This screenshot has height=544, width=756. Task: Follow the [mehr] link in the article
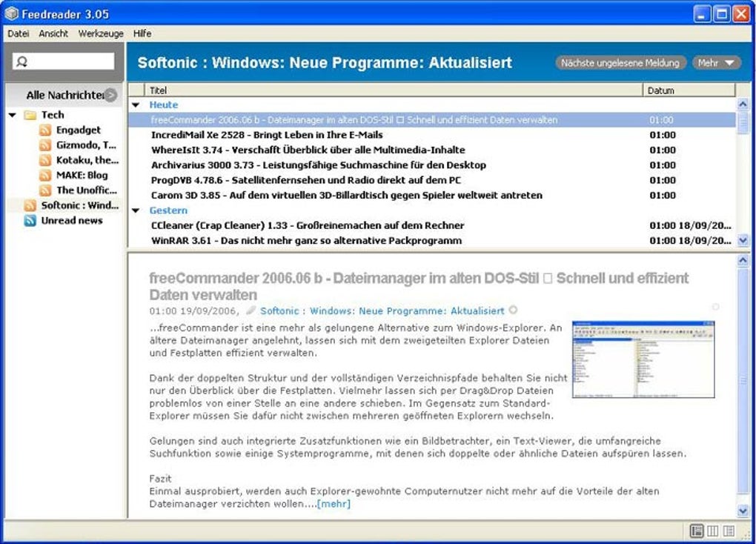point(334,504)
